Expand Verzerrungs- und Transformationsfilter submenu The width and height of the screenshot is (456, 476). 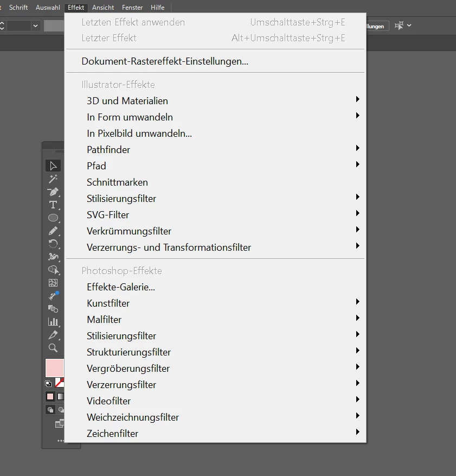(x=215, y=247)
